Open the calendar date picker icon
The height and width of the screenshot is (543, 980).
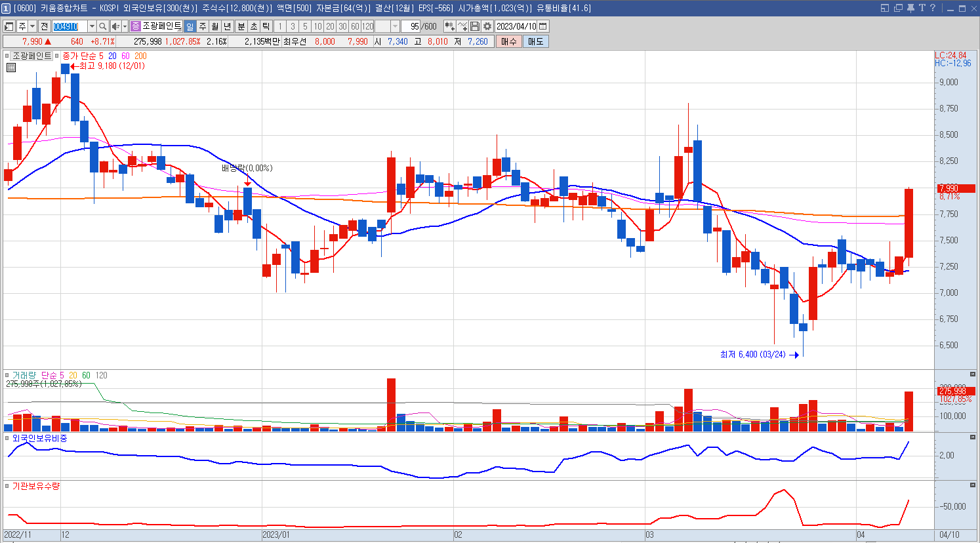pyautogui.click(x=542, y=26)
